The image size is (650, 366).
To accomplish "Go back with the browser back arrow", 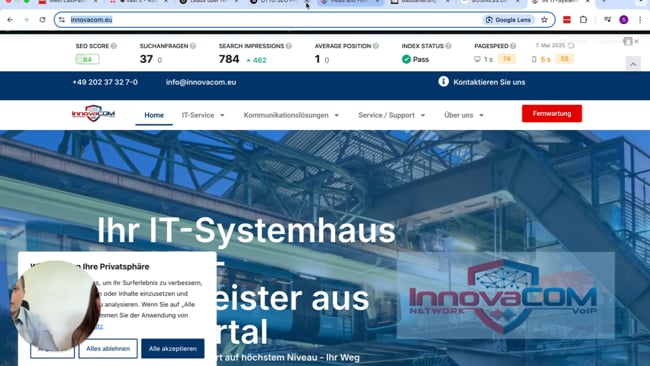I will 10,19.
